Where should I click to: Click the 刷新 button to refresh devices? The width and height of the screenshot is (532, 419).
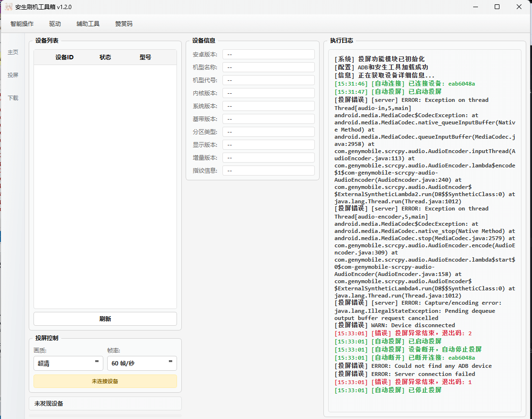pyautogui.click(x=105, y=319)
